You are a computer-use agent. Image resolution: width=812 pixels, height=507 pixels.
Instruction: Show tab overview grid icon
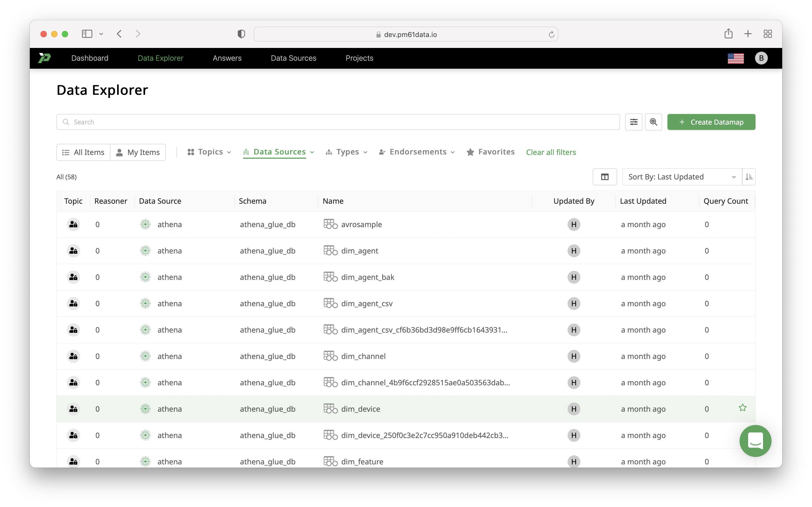768,34
